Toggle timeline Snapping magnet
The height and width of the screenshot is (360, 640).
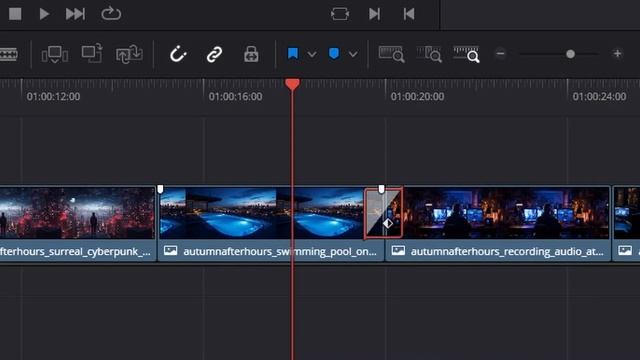click(x=178, y=54)
